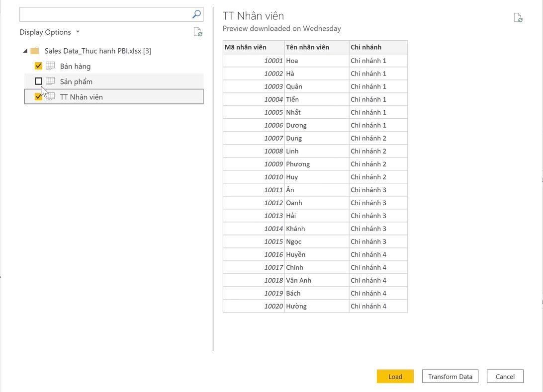
Task: Click the refresh icon above the navigator tree
Action: (198, 32)
